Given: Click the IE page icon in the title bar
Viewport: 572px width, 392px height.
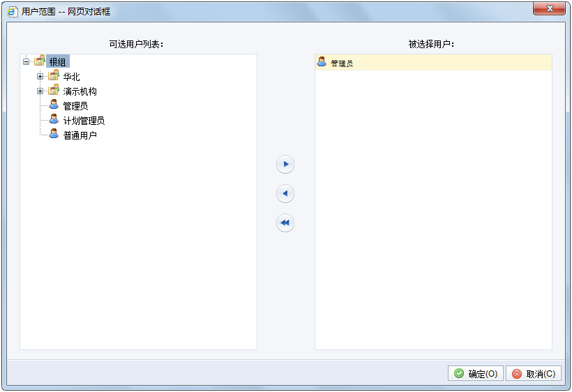Looking at the screenshot, I should (13, 12).
